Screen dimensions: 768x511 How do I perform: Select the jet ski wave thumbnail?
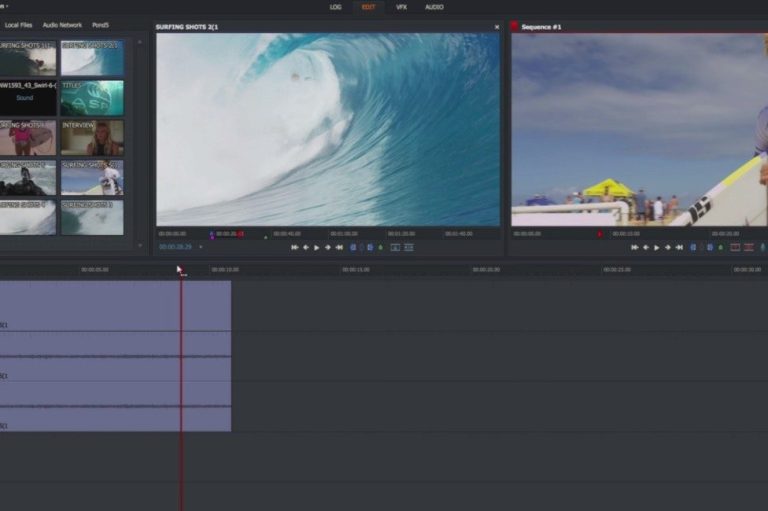point(28,178)
